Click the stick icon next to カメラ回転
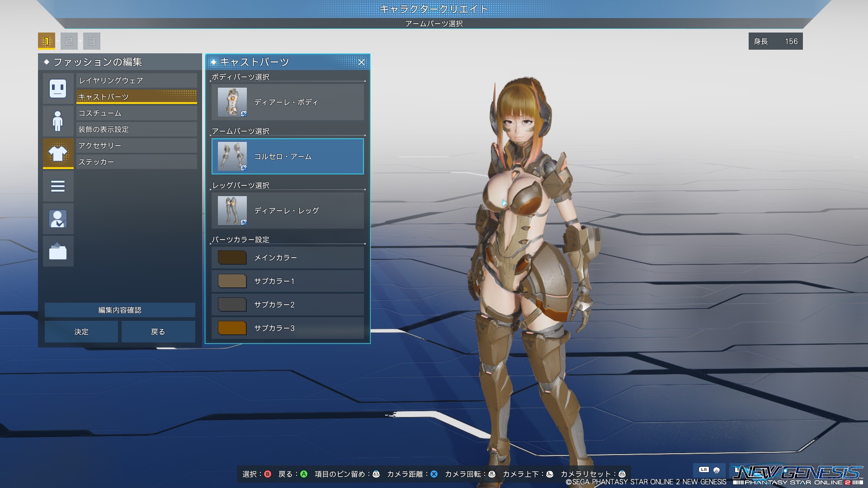The width and height of the screenshot is (868, 488). click(x=492, y=474)
